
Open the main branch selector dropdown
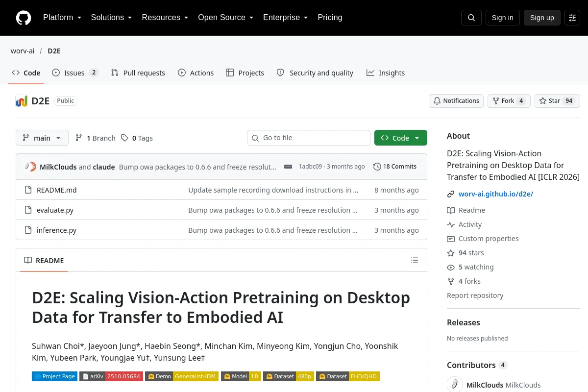pyautogui.click(x=42, y=138)
